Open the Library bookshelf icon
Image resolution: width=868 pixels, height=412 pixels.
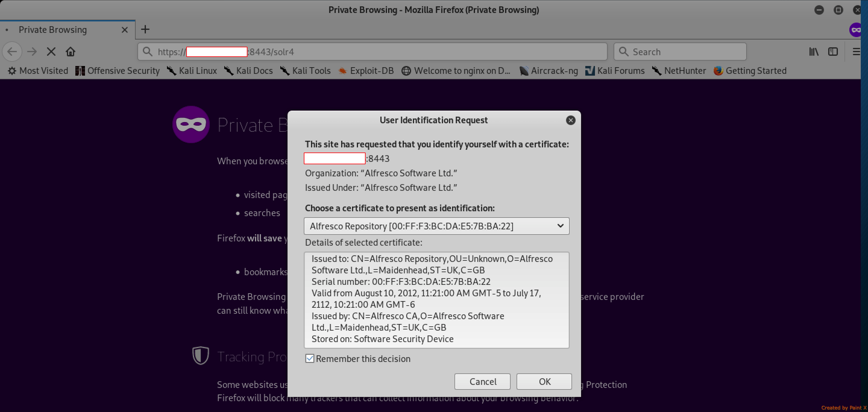(814, 52)
